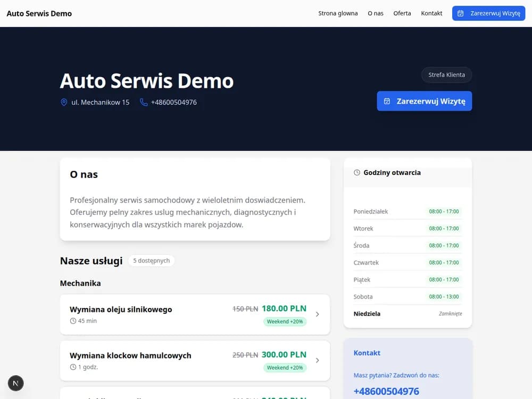Click the clock icon next to 45 min
The width and height of the screenshot is (532, 399).
[73, 321]
